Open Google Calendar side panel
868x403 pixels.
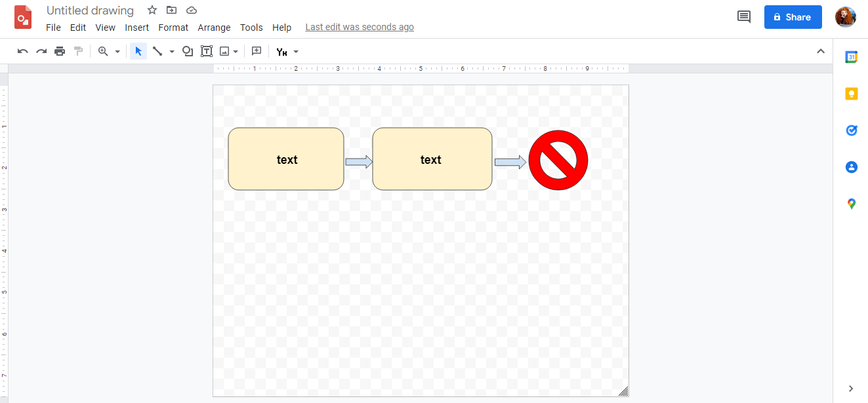tap(851, 57)
